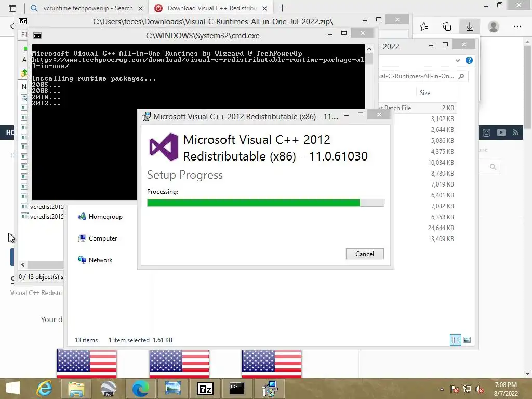The width and height of the screenshot is (532, 399).
Task: Open Edge tab actions menu icon
Action: (x=12, y=8)
